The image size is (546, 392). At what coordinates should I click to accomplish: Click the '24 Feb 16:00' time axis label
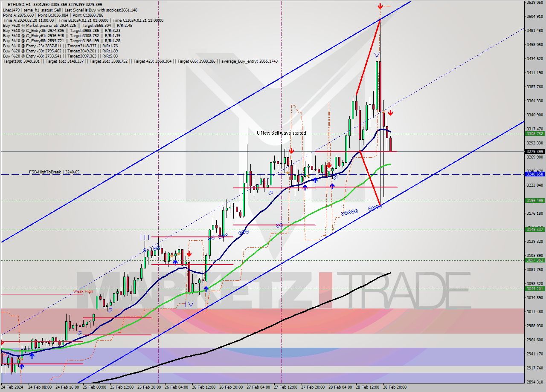pos(67,387)
